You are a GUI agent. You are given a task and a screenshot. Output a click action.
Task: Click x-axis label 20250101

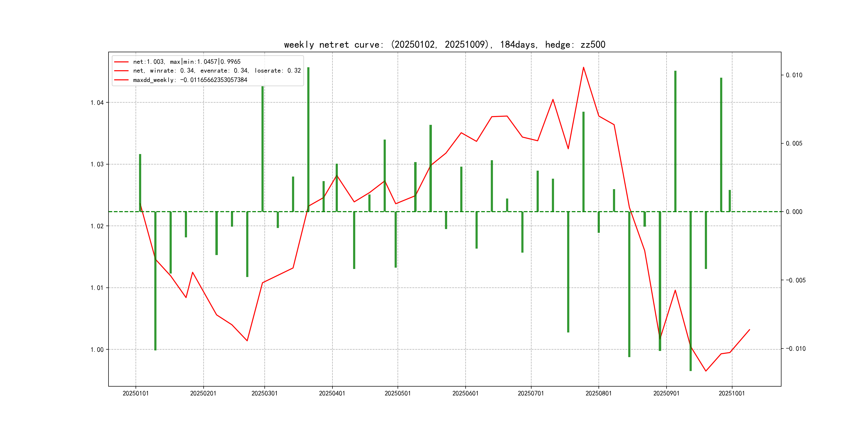click(136, 394)
